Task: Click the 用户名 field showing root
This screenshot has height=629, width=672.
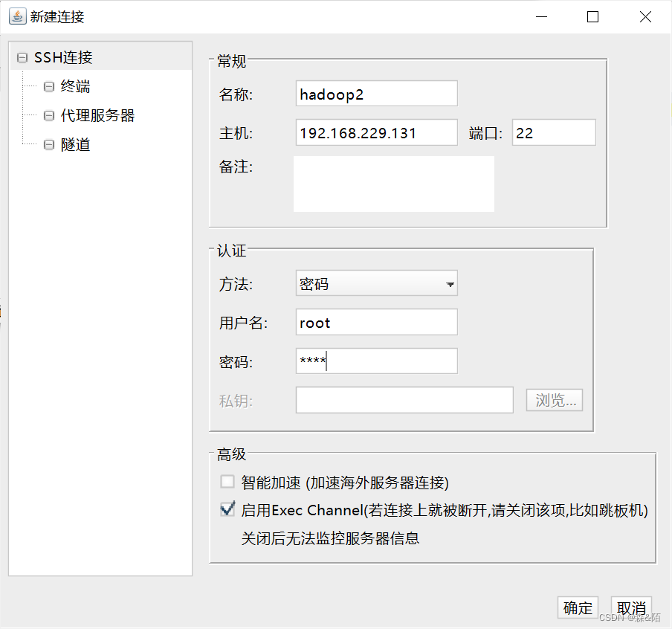Action: pos(375,322)
